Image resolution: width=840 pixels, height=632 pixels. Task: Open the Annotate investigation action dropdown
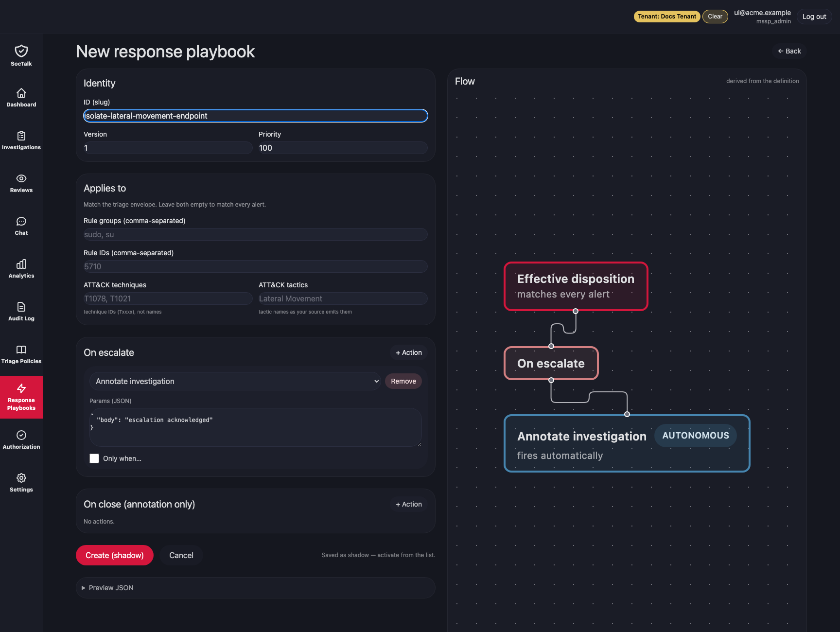coord(235,381)
